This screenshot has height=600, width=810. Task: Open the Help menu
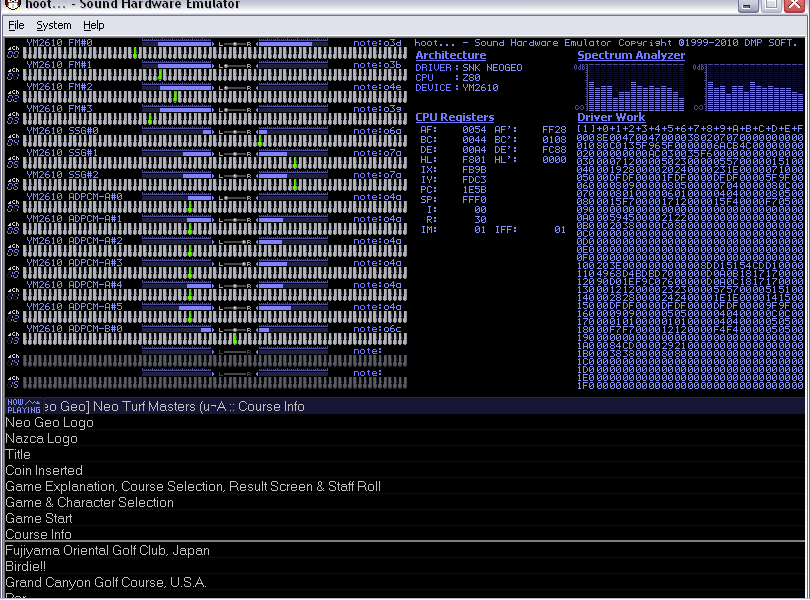(x=93, y=25)
